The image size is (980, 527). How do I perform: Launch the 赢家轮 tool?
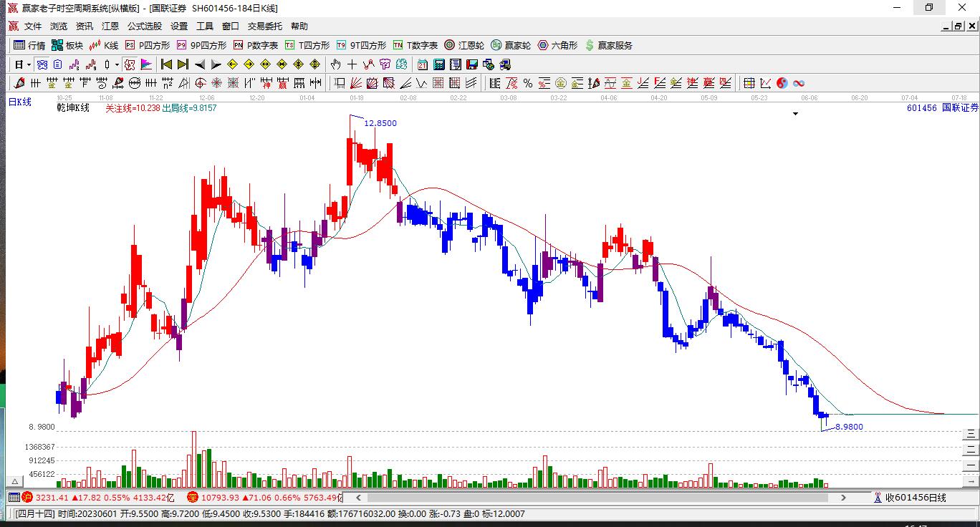pyautogui.click(x=511, y=45)
